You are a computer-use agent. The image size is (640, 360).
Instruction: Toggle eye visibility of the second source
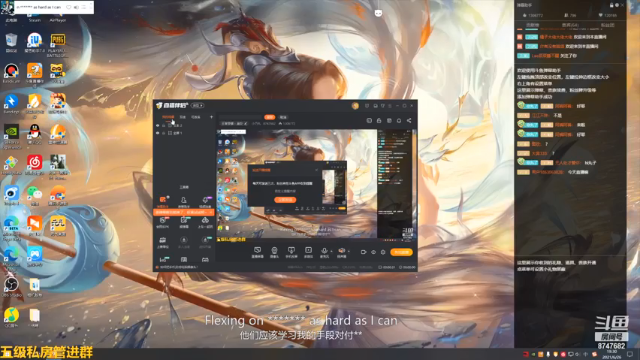pyautogui.click(x=158, y=133)
